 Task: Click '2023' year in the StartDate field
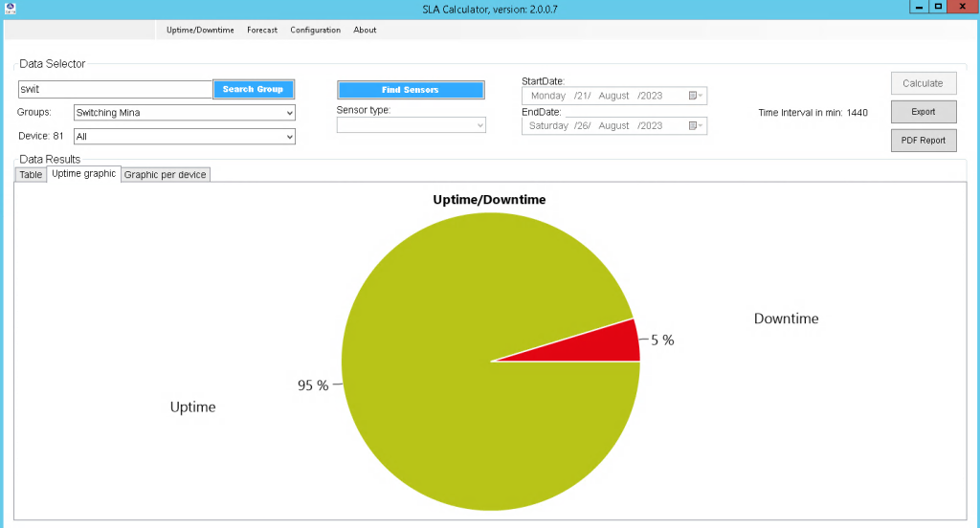click(651, 96)
